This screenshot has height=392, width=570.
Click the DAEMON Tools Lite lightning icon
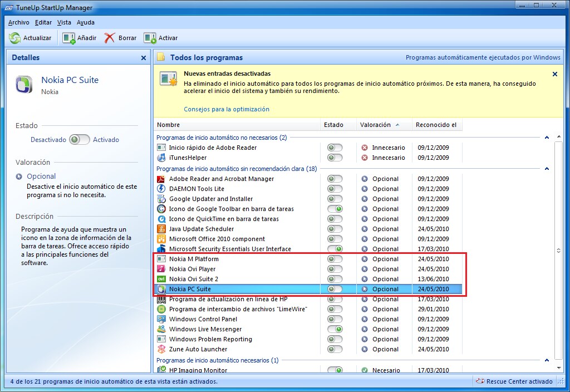point(161,189)
